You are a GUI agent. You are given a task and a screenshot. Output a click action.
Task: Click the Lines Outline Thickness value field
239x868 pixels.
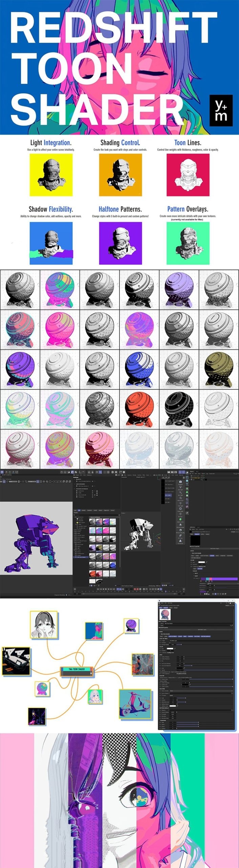180,657
